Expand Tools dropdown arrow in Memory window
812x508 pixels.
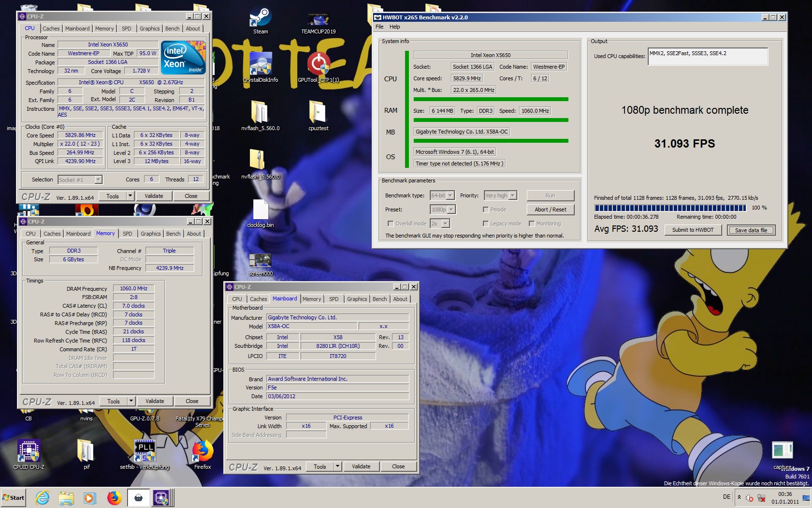point(131,401)
